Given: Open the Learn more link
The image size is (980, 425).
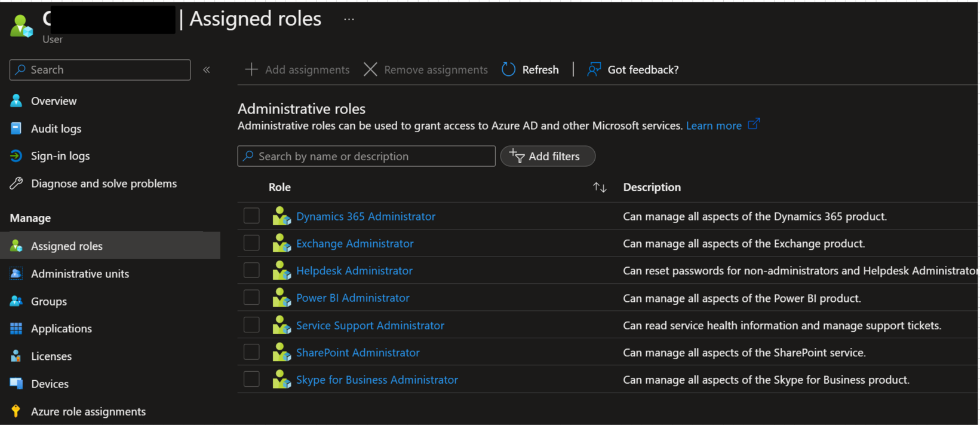Looking at the screenshot, I should 714,126.
